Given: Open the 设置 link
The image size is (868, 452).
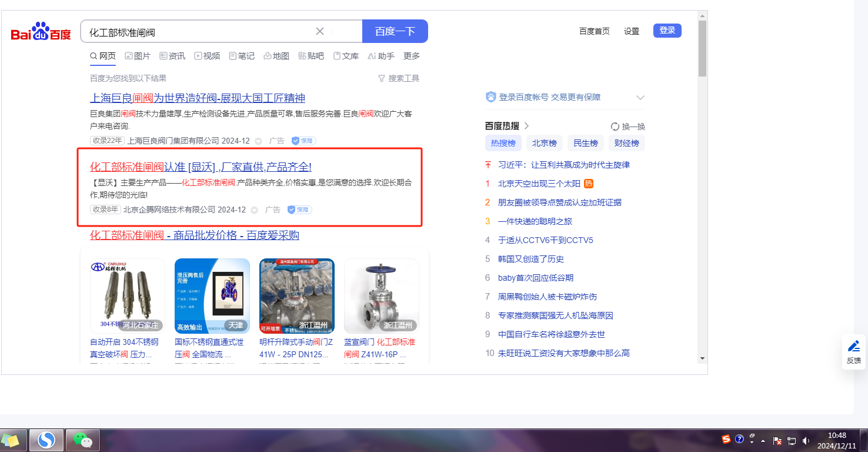Looking at the screenshot, I should [x=632, y=31].
